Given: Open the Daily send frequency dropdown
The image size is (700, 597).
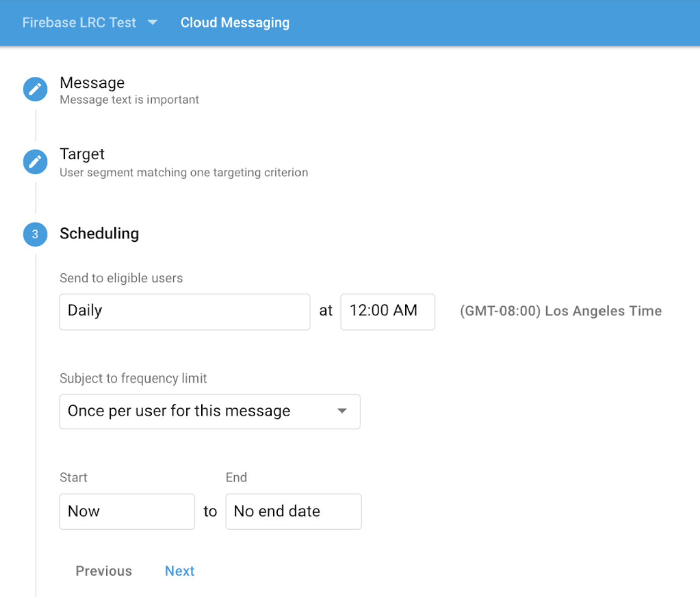Looking at the screenshot, I should tap(184, 311).
